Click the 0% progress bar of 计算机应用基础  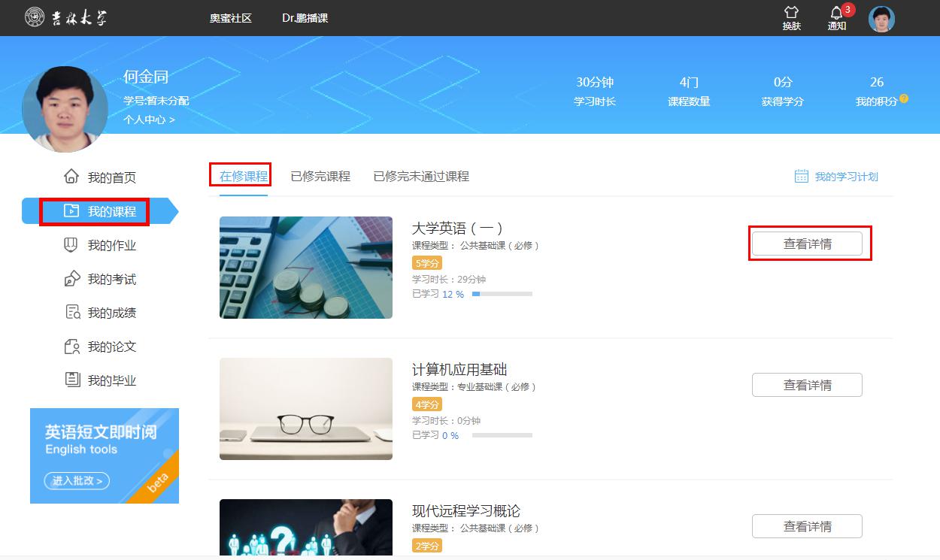502,435
